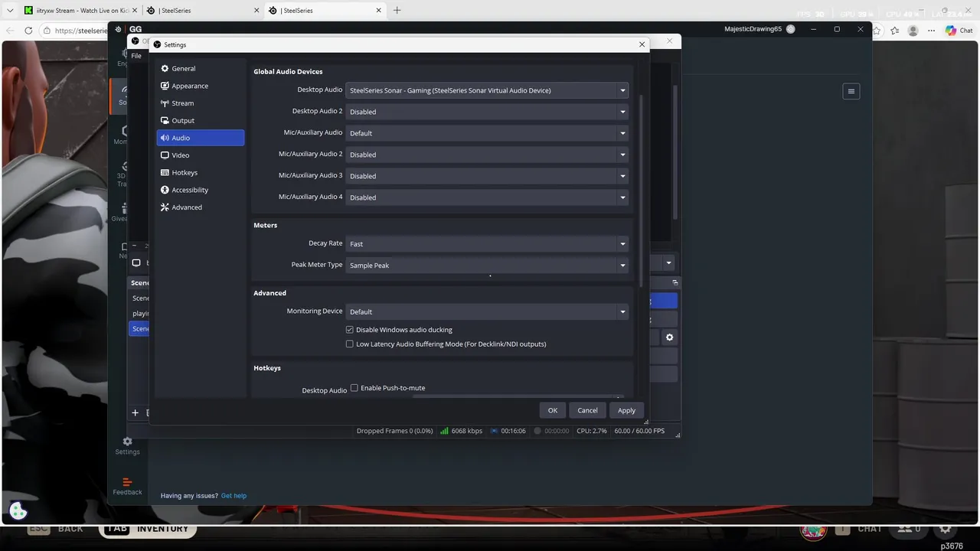Click Apply in Settings dialog
The width and height of the screenshot is (980, 551).
(626, 410)
